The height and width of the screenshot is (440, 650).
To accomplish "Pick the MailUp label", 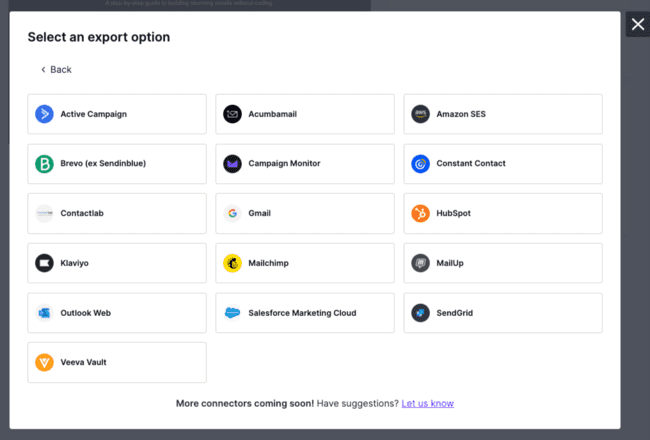I will 450,263.
